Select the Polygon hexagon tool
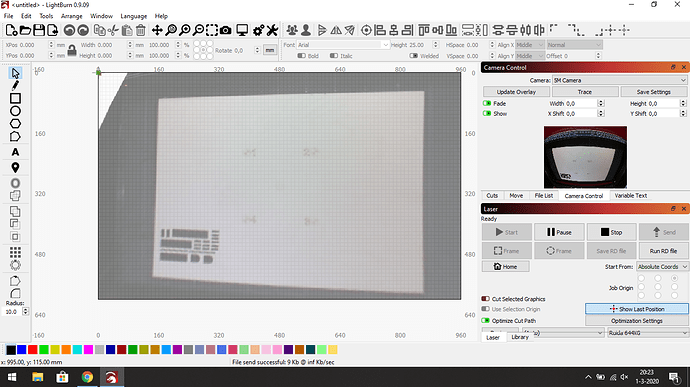This screenshot has height=387, width=690. pos(15,124)
